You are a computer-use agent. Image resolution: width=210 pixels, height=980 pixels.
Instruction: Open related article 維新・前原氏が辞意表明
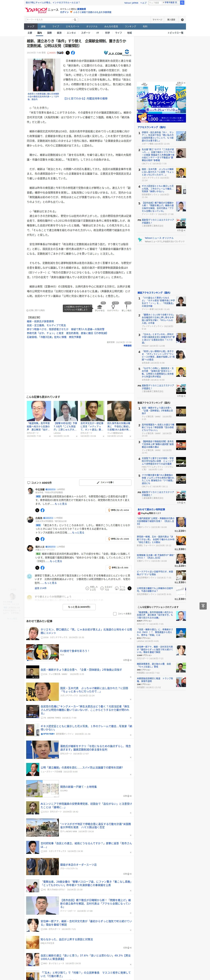tap(40, 321)
